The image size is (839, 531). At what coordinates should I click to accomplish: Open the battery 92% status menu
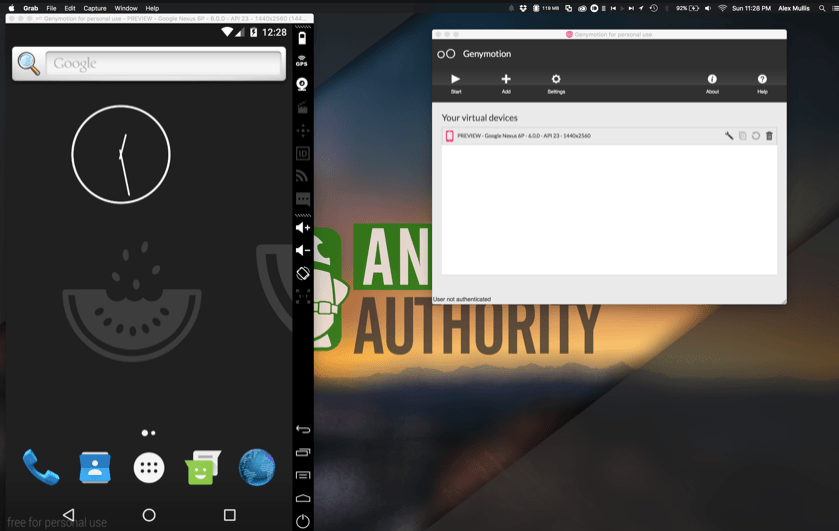click(x=688, y=8)
